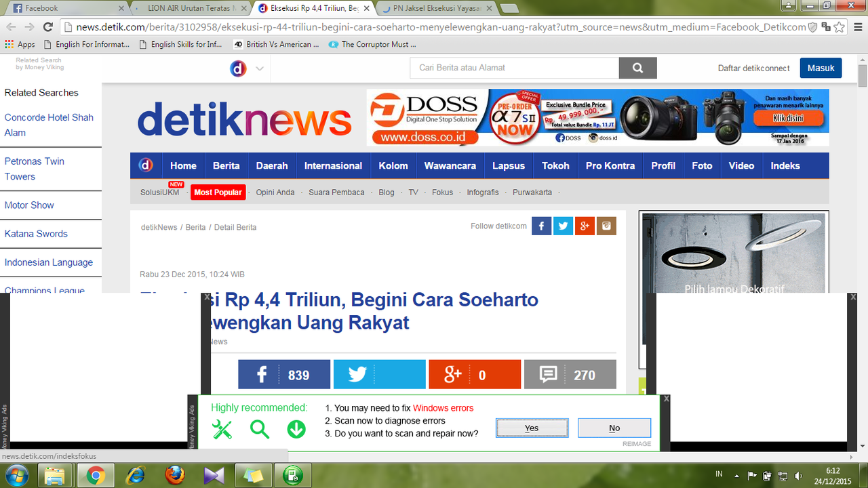868x488 pixels.
Task: Bookmark this page with the star icon
Action: (840, 27)
